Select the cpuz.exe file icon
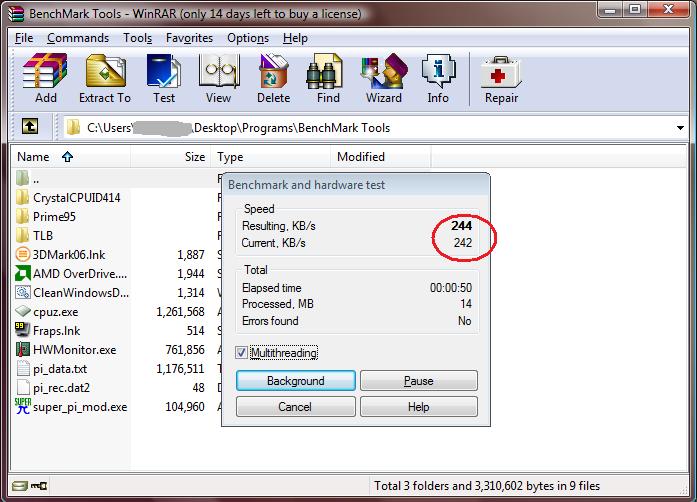697x502 pixels. (23, 311)
